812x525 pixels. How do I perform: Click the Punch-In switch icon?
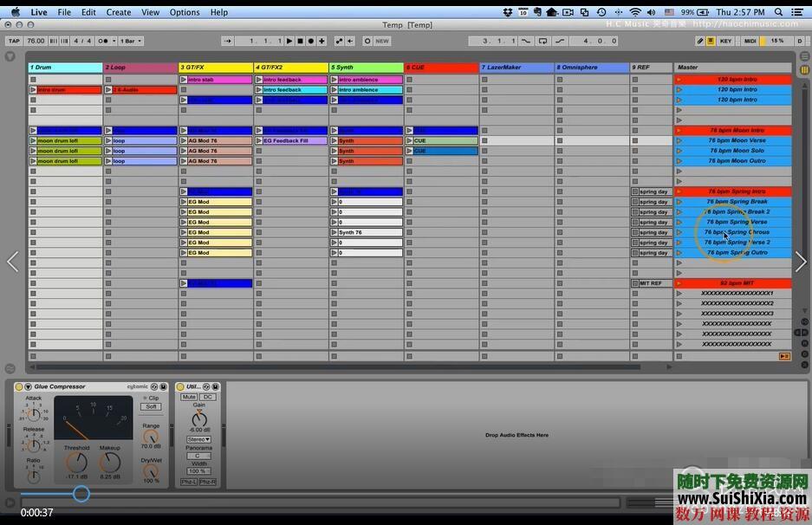[x=526, y=41]
